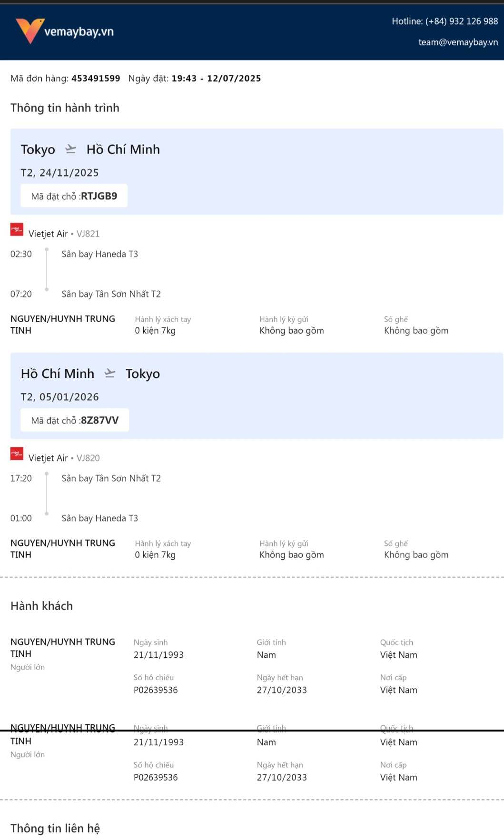Select booking code 8Z87VV box
The width and height of the screenshot is (504, 840).
(75, 420)
